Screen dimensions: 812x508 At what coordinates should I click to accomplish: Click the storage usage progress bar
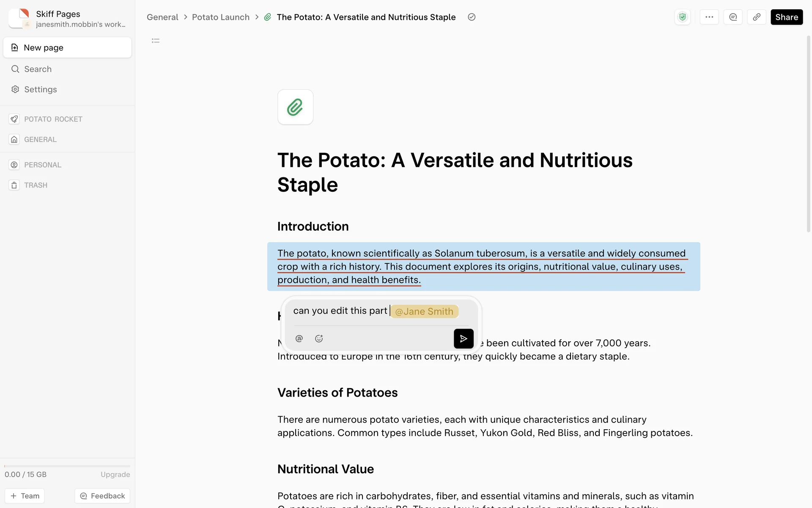(67, 466)
